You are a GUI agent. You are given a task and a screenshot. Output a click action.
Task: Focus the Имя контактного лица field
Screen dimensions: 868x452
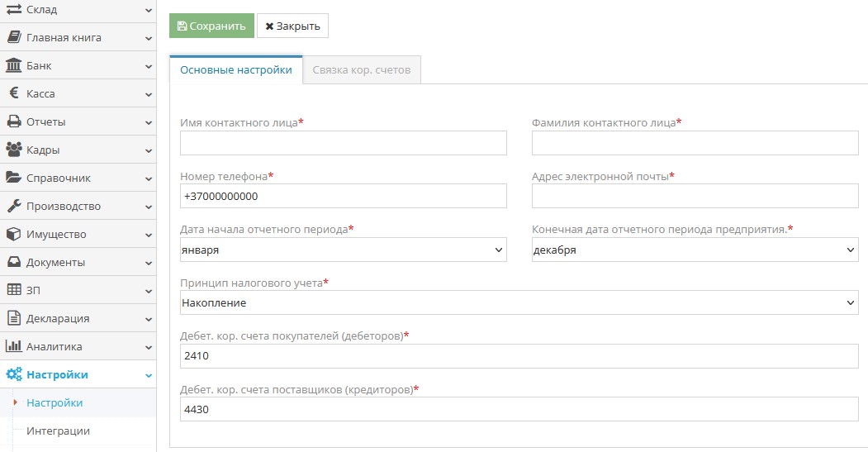(x=343, y=143)
